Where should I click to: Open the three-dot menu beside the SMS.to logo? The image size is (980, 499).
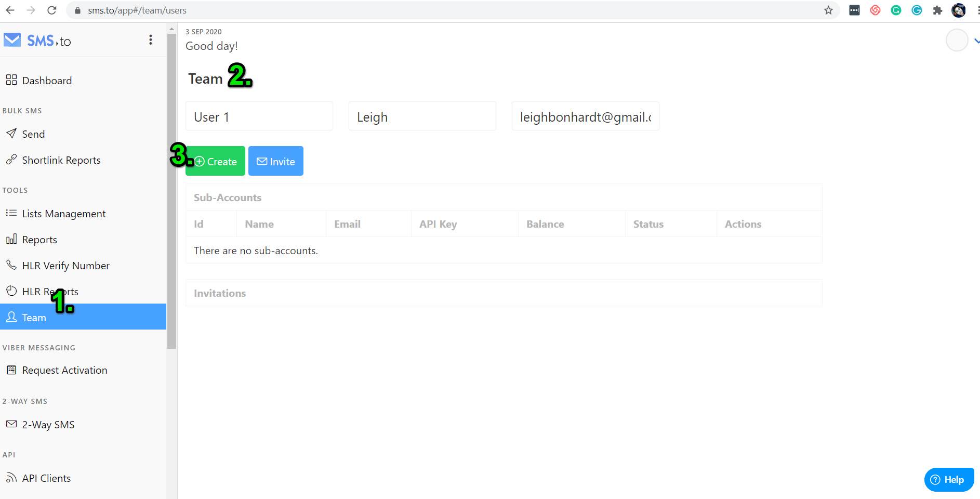(151, 40)
